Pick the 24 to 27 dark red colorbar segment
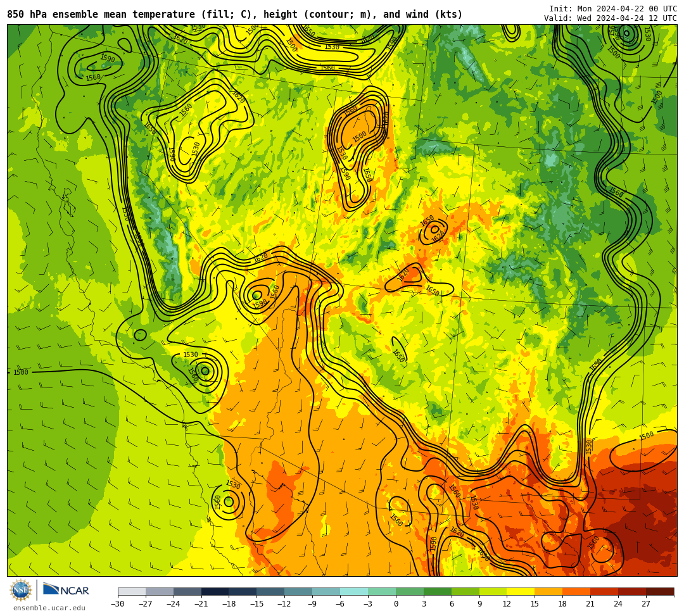The height and width of the screenshot is (616, 684). 633,591
